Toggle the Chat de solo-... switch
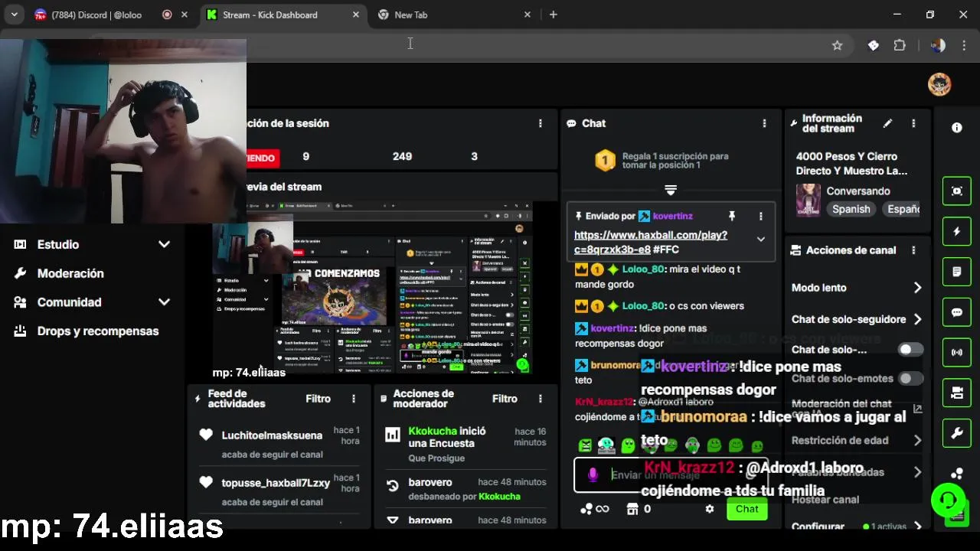 click(910, 350)
